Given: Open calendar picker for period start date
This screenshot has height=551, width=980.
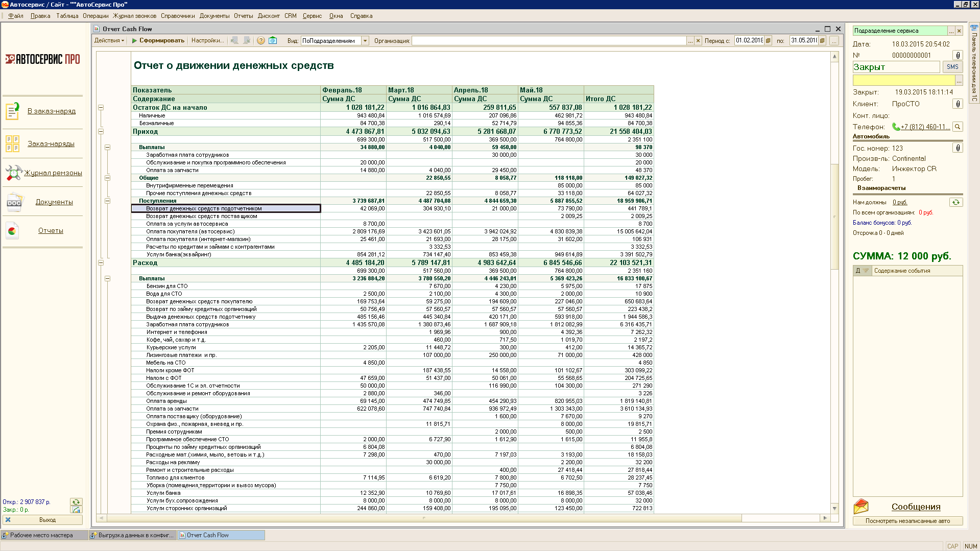Looking at the screenshot, I should 768,41.
